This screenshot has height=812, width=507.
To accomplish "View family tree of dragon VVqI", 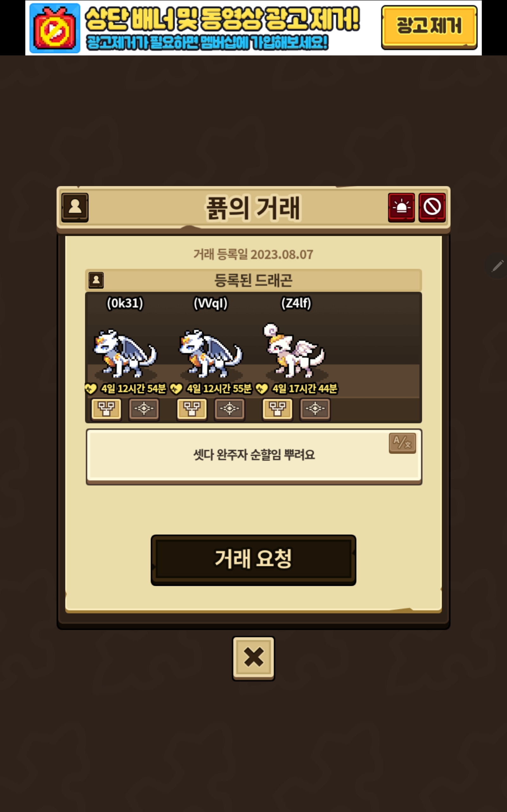I will [x=192, y=409].
